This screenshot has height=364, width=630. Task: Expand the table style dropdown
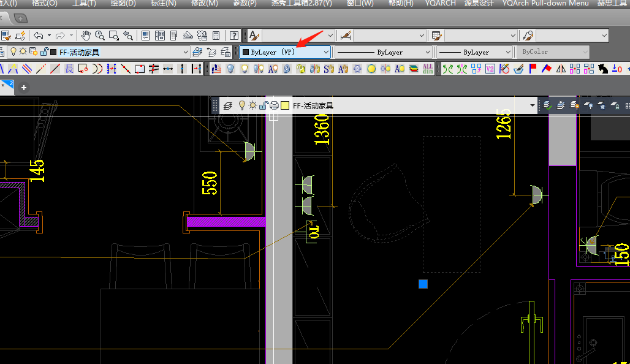[x=513, y=36]
